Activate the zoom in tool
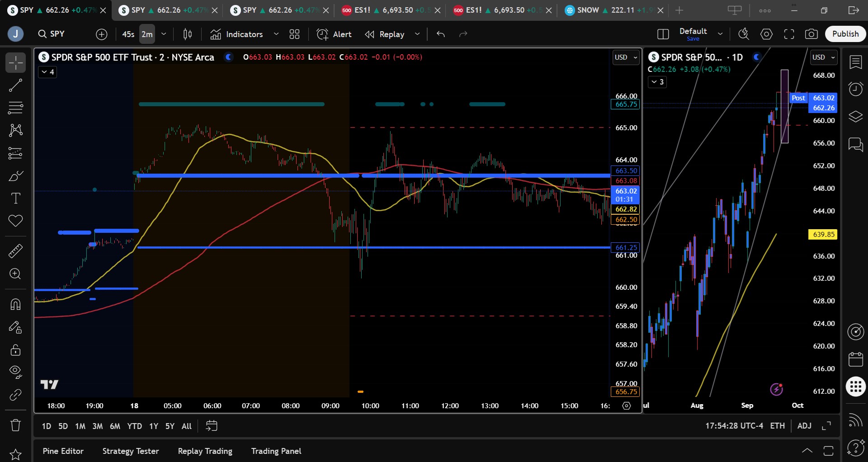Screen dimensions: 868x462 pos(15,274)
